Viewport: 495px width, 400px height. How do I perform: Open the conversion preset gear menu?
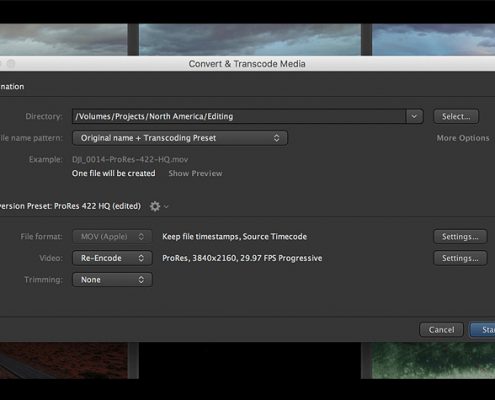[x=155, y=206]
